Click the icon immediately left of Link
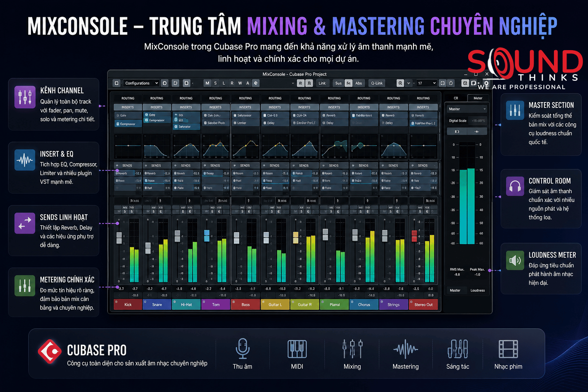 coord(309,83)
